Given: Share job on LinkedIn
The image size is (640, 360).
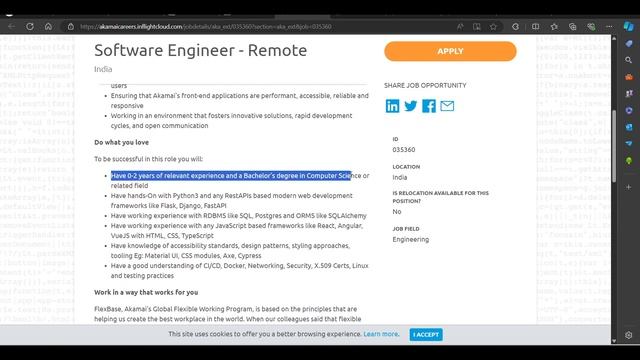Looking at the screenshot, I should point(392,106).
